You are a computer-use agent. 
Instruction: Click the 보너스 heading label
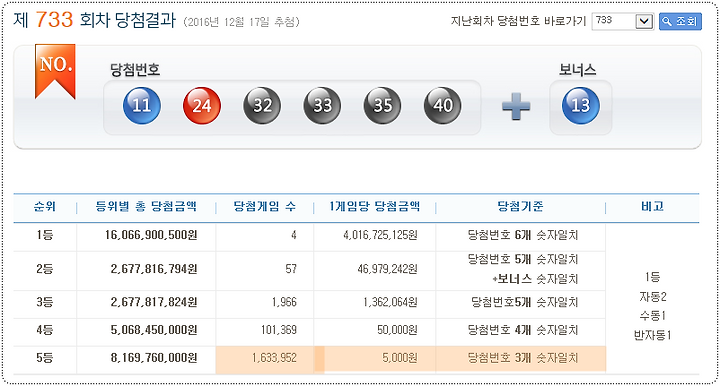click(x=578, y=70)
